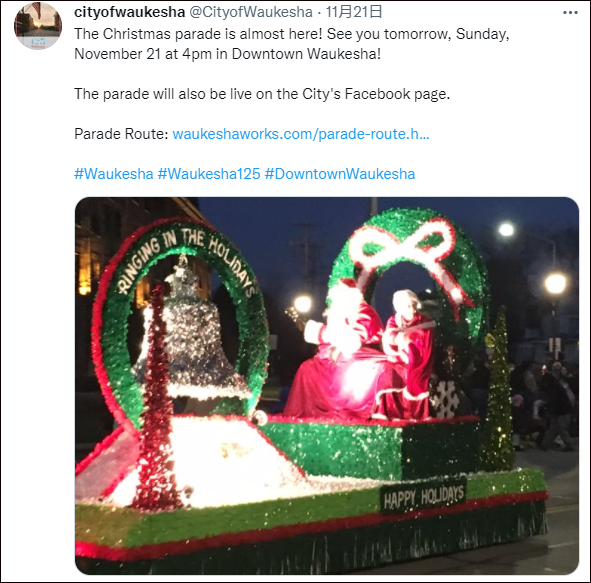Open the cityofwaukesha profile avatar
Image resolution: width=591 pixels, height=583 pixels.
38,26
